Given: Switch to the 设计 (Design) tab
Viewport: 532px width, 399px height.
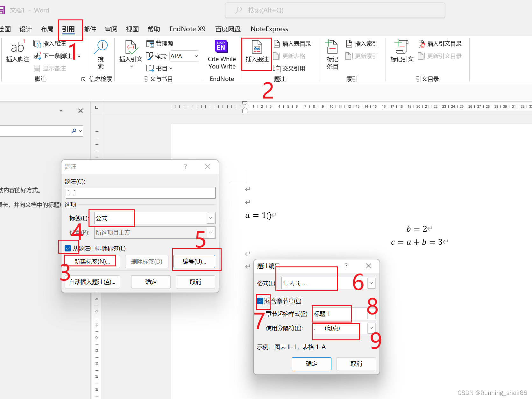Looking at the screenshot, I should click(26, 29).
